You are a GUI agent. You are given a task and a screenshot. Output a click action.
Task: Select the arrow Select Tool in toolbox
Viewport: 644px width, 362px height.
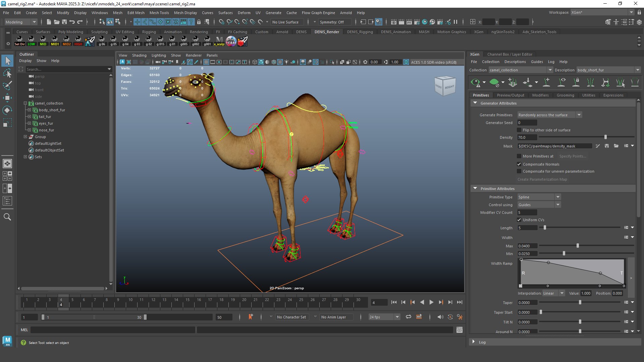[x=7, y=61]
